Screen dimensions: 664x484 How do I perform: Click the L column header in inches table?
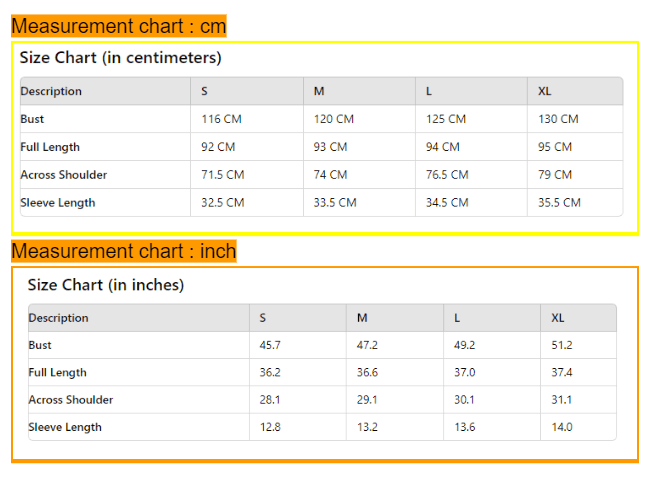coord(457,318)
